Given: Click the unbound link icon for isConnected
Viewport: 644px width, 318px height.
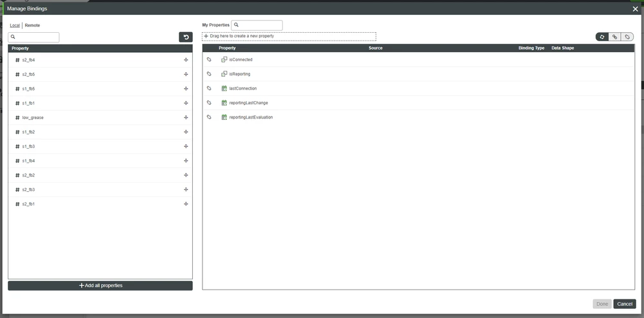Looking at the screenshot, I should pyautogui.click(x=209, y=59).
